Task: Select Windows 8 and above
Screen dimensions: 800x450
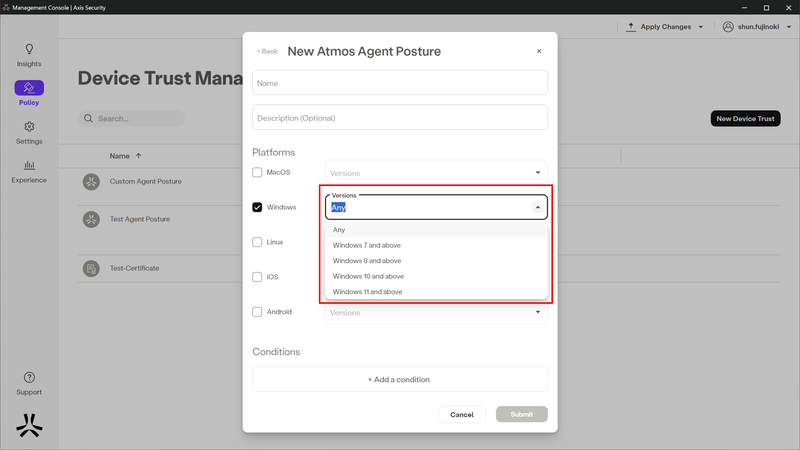Action: point(436,261)
